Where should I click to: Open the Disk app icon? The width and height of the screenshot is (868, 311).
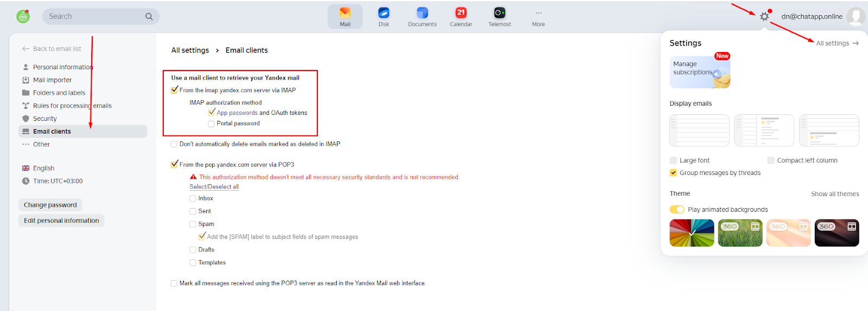384,16
